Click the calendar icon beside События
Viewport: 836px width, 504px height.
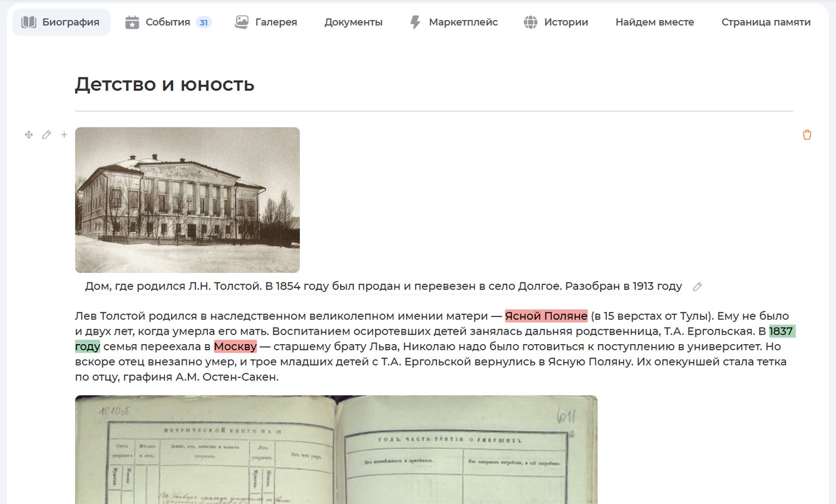tap(132, 22)
